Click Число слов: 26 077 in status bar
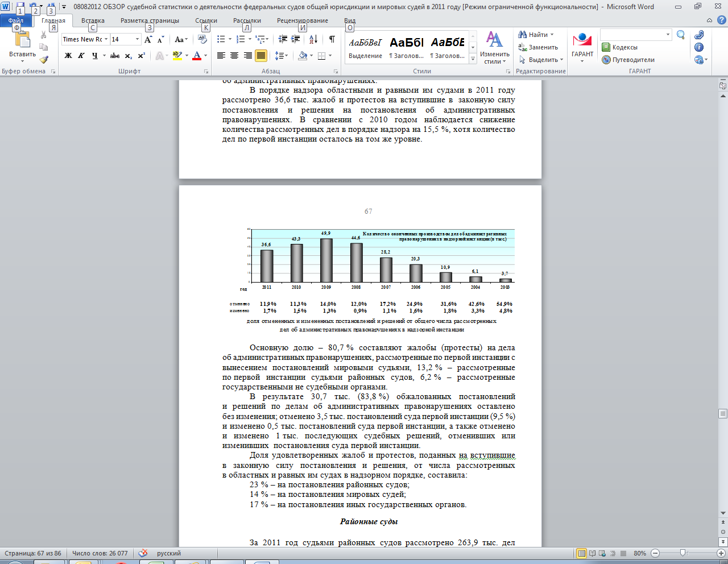 (x=100, y=553)
